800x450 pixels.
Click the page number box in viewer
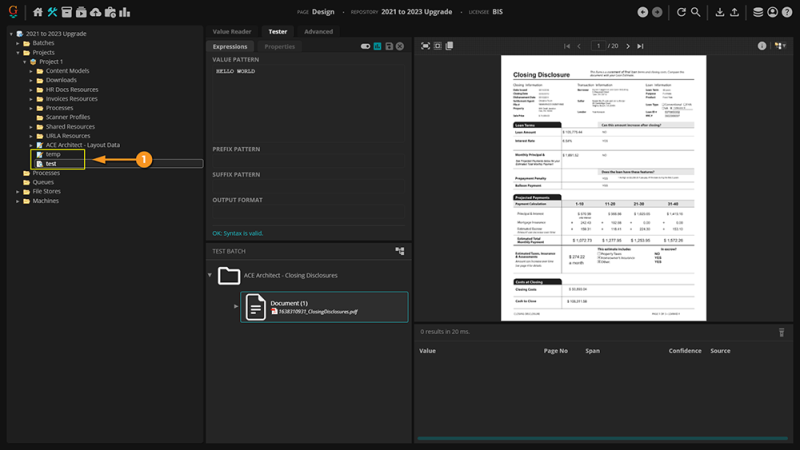pos(598,46)
